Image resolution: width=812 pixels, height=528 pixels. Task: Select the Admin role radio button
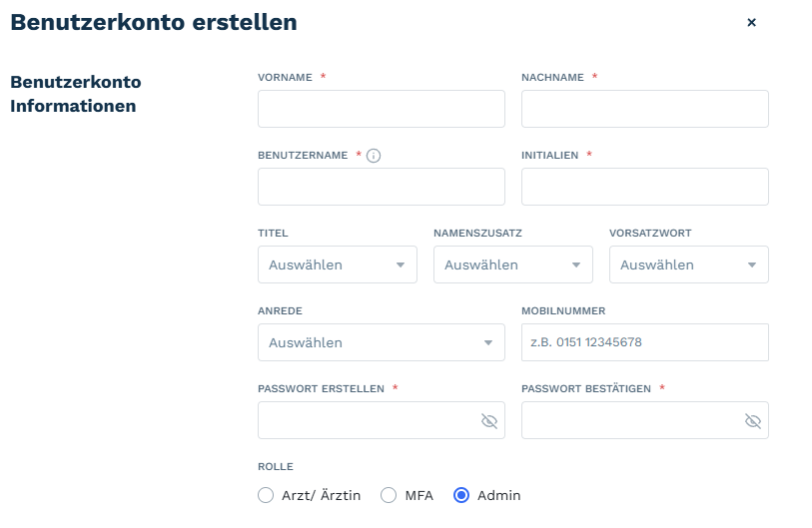click(x=461, y=495)
